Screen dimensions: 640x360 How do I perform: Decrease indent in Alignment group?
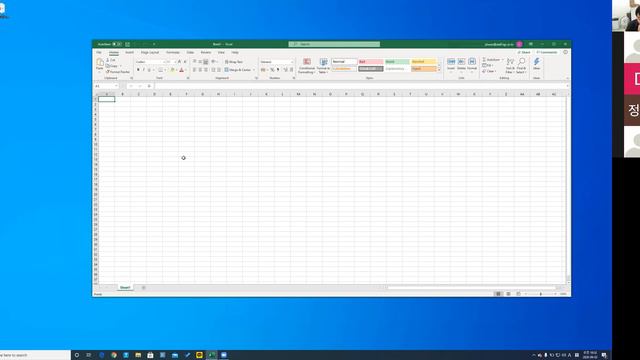click(213, 70)
